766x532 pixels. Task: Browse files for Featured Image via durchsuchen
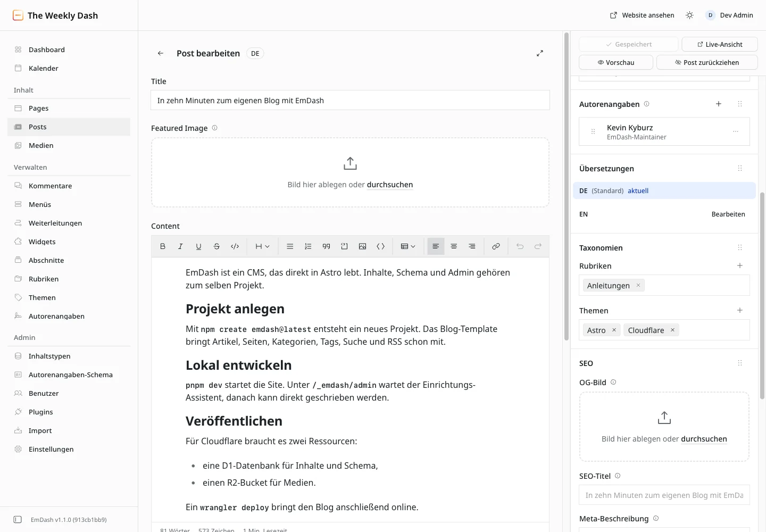tap(390, 185)
